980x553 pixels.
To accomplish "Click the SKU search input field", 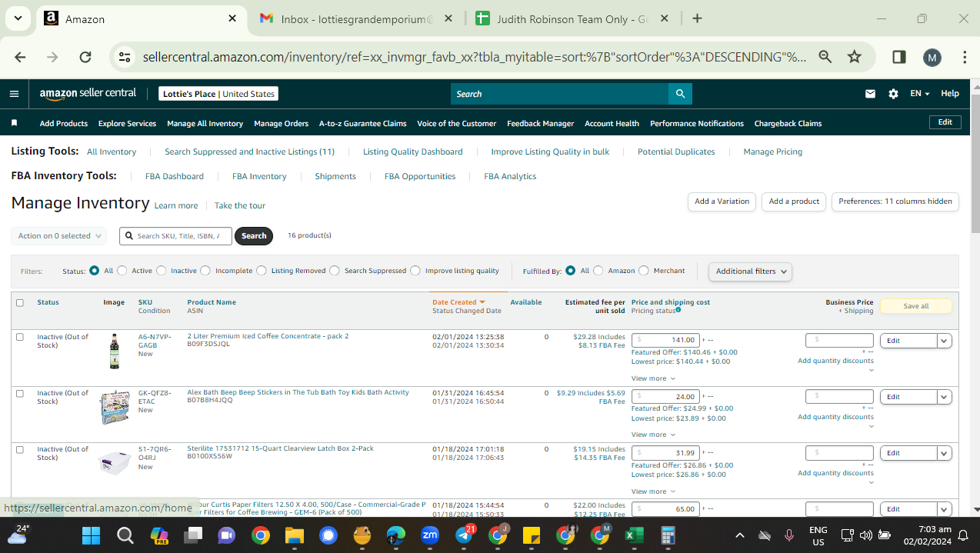I will pyautogui.click(x=175, y=236).
